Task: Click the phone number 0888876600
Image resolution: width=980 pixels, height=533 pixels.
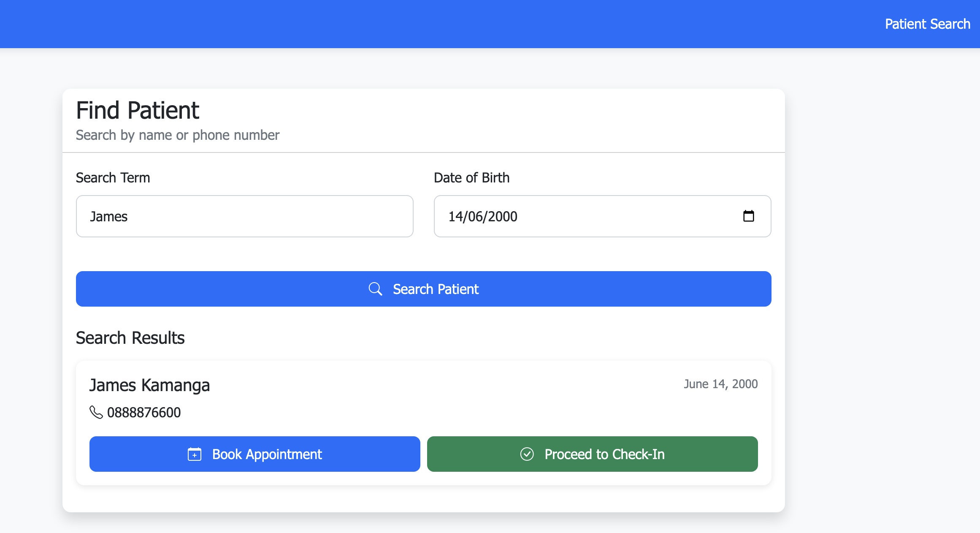Action: [143, 413]
